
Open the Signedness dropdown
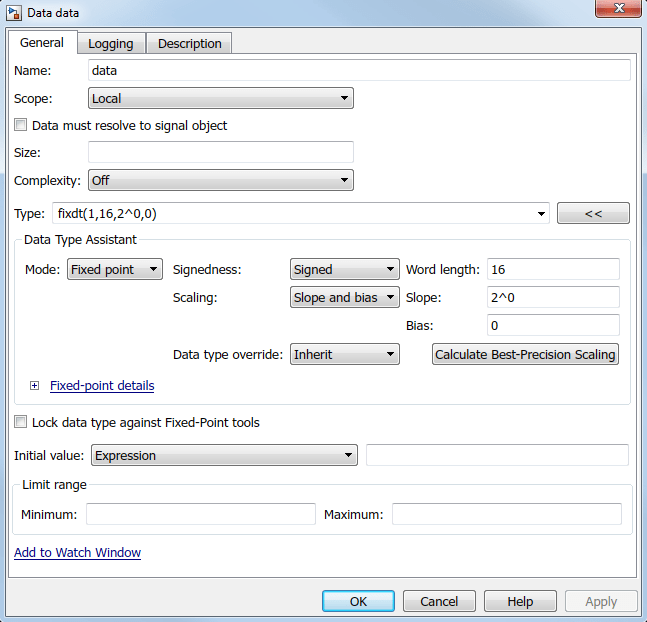pyautogui.click(x=345, y=269)
